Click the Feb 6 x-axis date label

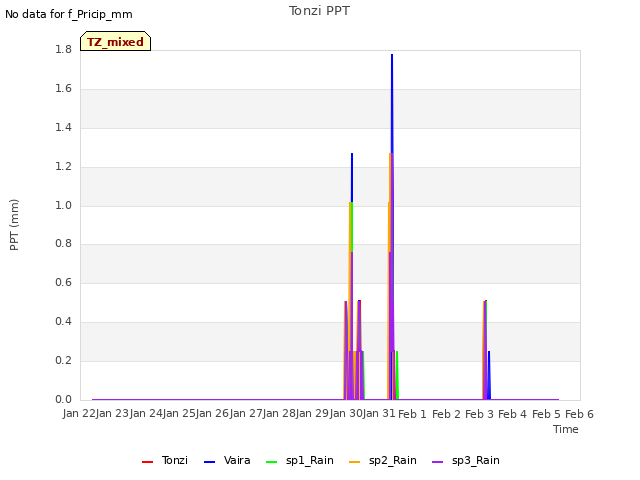[579, 414]
